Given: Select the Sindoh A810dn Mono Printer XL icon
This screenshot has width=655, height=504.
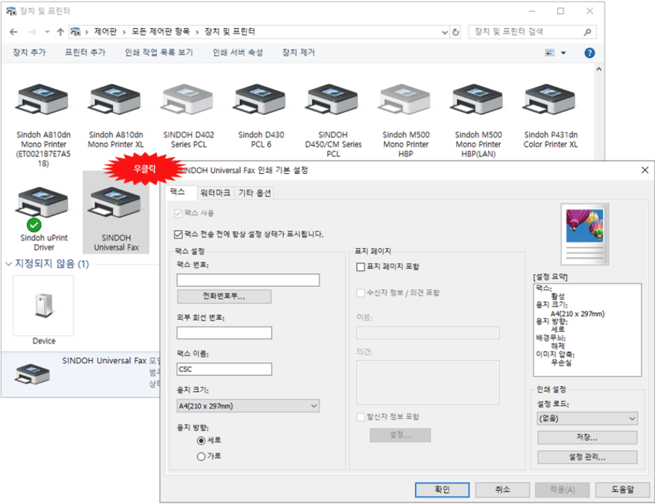Looking at the screenshot, I should pos(115,100).
